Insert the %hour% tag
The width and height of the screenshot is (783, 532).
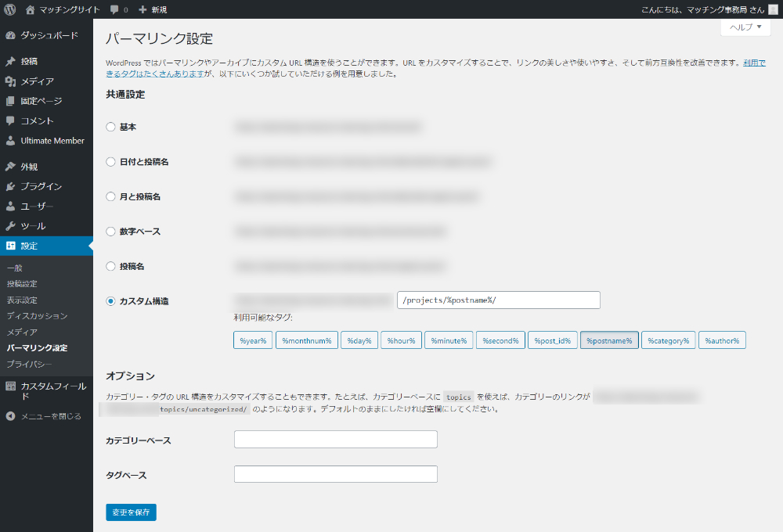pos(401,340)
